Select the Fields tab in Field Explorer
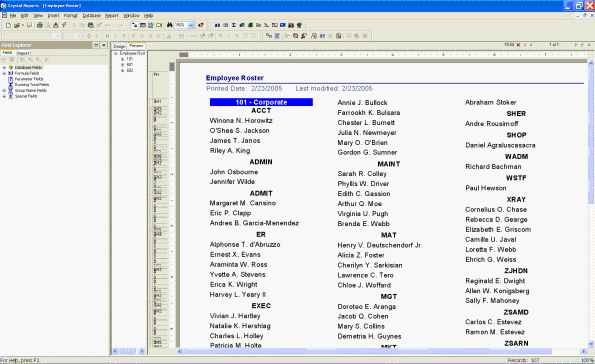Image resolution: width=595 pixels, height=364 pixels. pyautogui.click(x=7, y=53)
